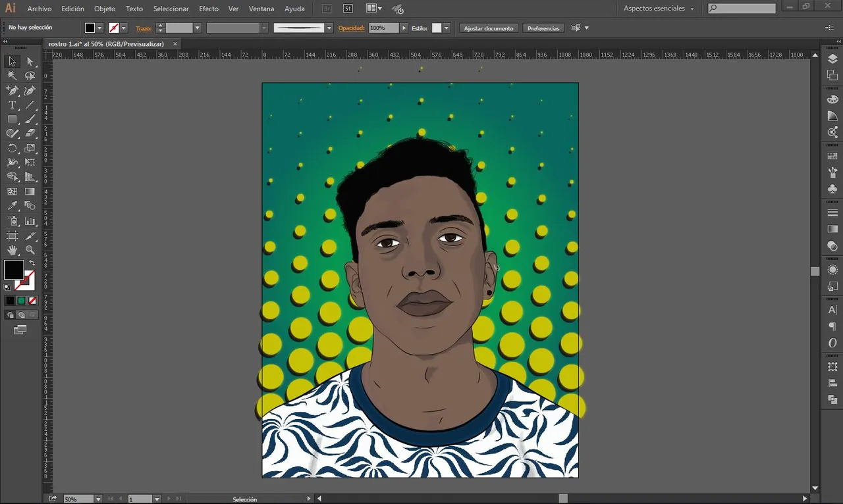This screenshot has height=504, width=843.
Task: Click the large black Fill swatch
Action: (13, 270)
